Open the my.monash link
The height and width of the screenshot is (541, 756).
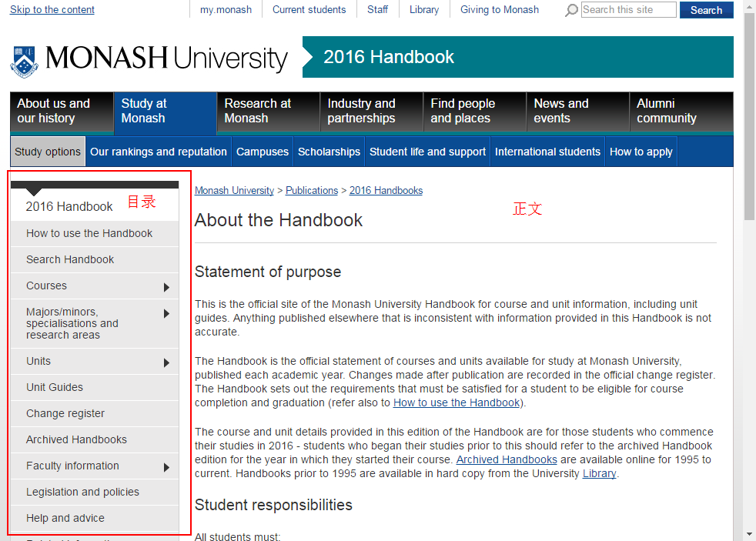226,10
